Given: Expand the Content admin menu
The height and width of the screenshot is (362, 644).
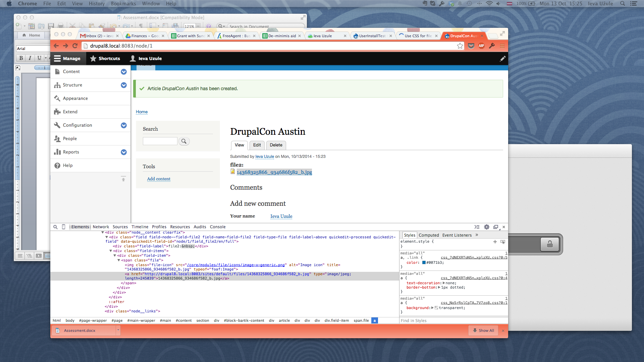Looking at the screenshot, I should [x=123, y=72].
